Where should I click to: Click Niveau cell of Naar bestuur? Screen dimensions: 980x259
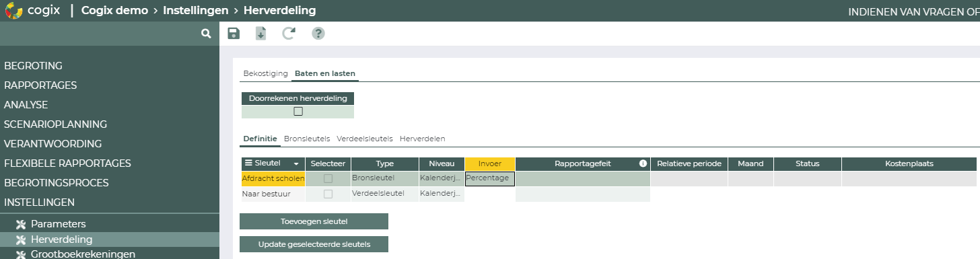pos(442,194)
